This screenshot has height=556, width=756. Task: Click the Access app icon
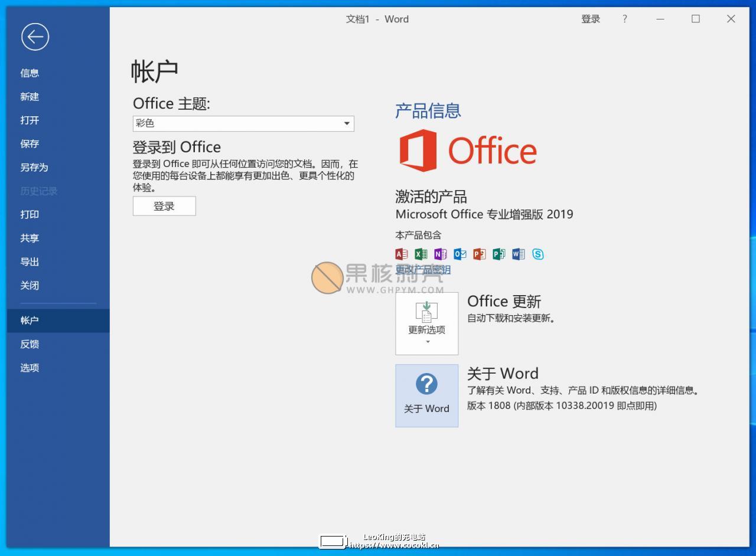pyautogui.click(x=402, y=254)
